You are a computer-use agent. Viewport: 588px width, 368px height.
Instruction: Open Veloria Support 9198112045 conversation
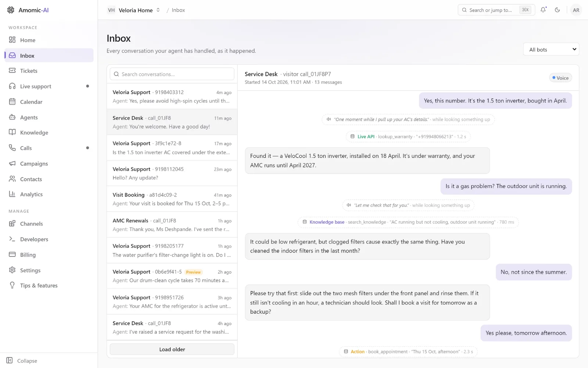(x=172, y=173)
